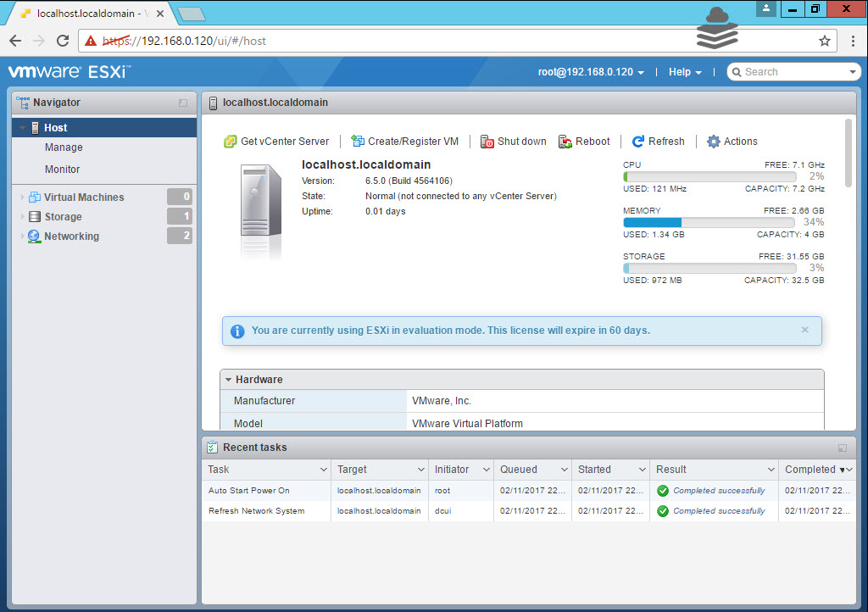Bookmark this page with the star icon
The height and width of the screenshot is (612, 868).
pyautogui.click(x=824, y=41)
